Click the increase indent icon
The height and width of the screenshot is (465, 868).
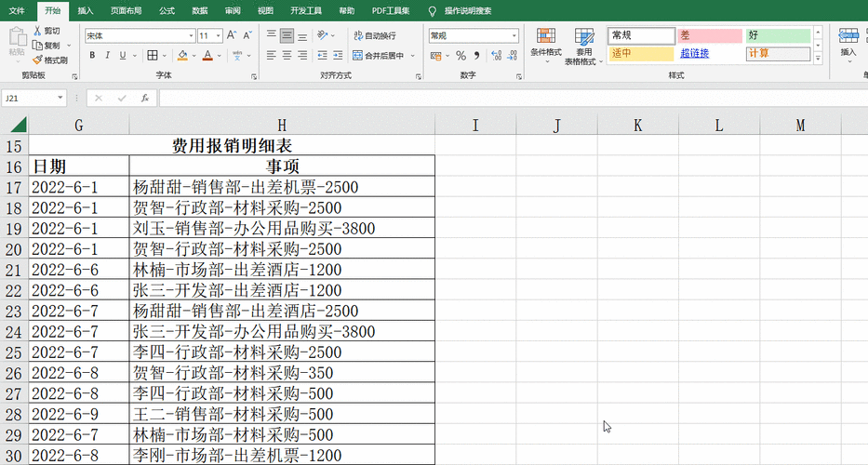338,56
